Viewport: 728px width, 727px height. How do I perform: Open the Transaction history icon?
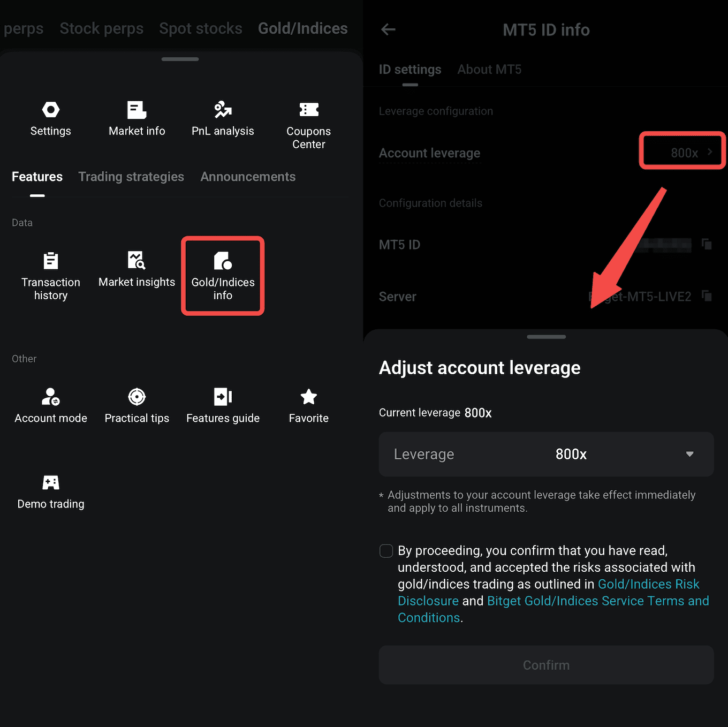(x=51, y=261)
